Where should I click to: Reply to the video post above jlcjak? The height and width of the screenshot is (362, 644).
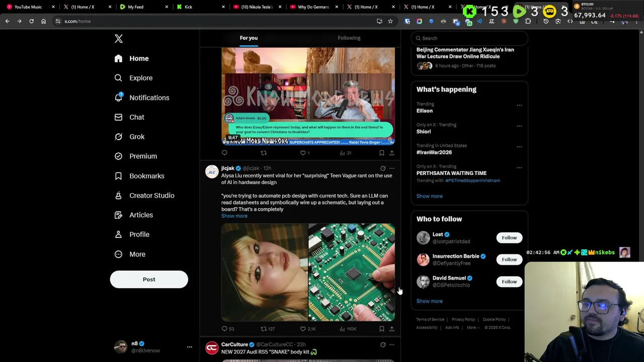pos(224,153)
